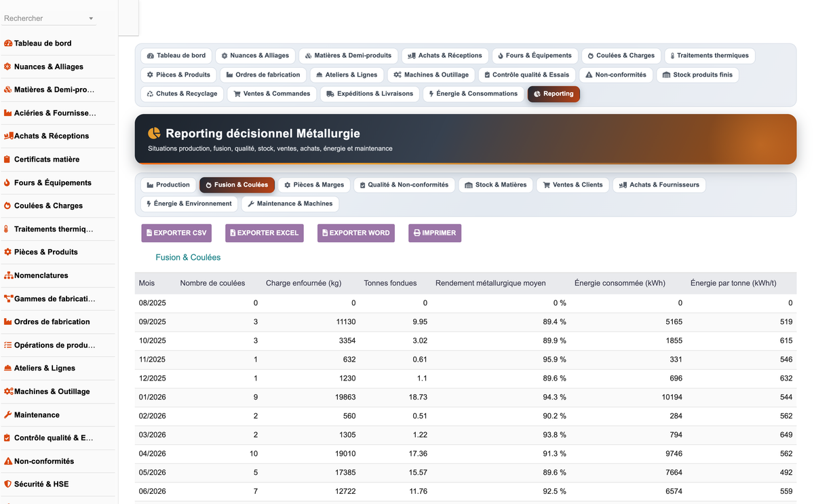814x504 pixels.
Task: Click the truck icon on Expéditions & Livraisons
Action: (x=330, y=94)
